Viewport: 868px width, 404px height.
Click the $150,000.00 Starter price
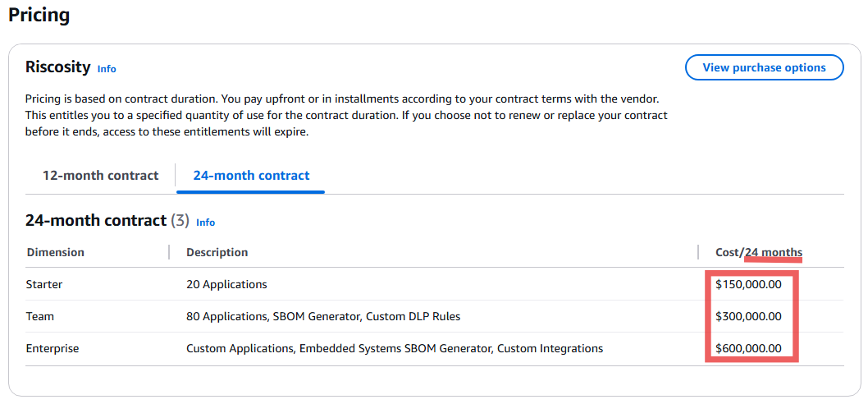click(748, 285)
